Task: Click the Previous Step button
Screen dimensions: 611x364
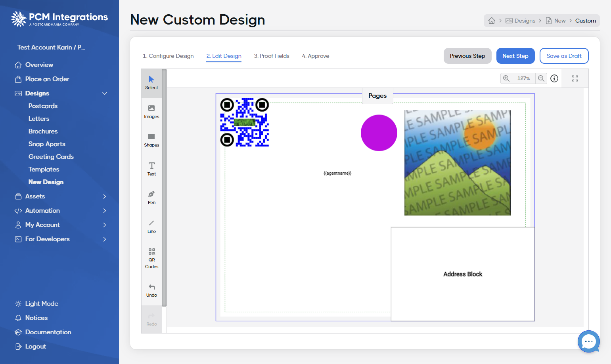Action: pos(467,56)
